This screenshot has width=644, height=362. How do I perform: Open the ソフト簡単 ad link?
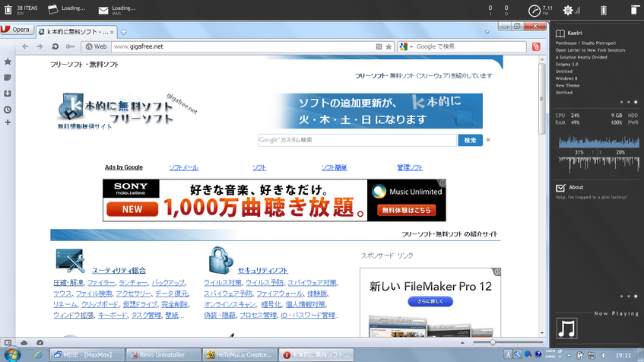pos(334,167)
